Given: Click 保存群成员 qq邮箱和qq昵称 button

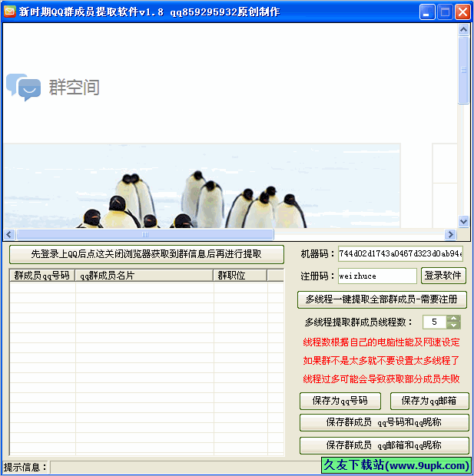Looking at the screenshot, I should point(384,445).
